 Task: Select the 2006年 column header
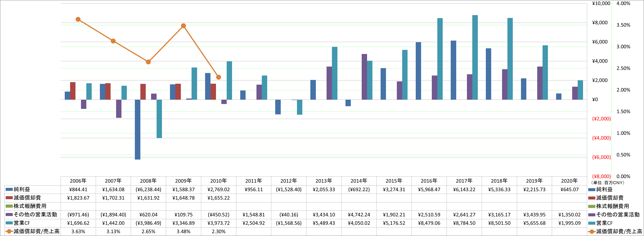(78, 181)
